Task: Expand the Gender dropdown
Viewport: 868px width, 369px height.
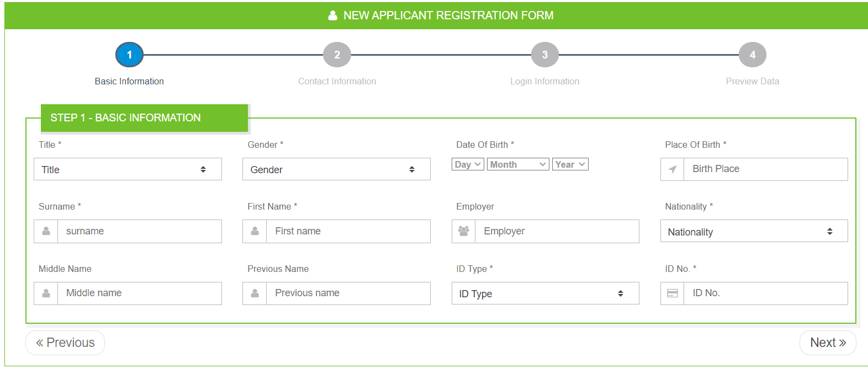Action: [x=336, y=169]
